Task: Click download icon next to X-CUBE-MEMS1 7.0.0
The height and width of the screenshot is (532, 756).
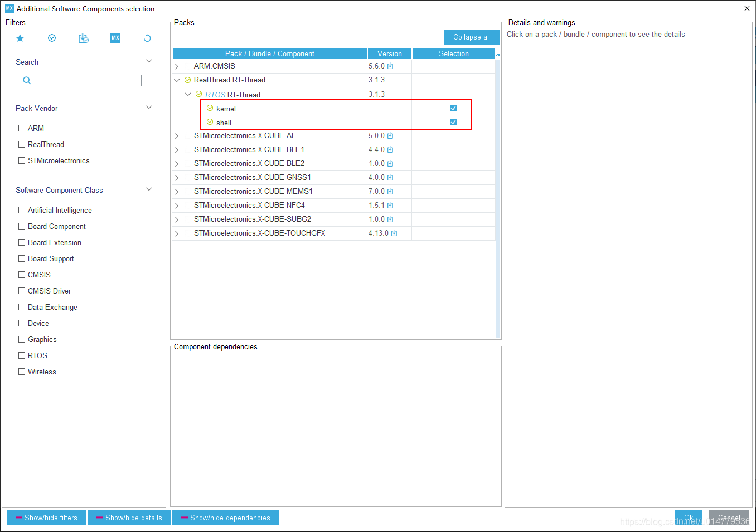Action: (x=390, y=191)
